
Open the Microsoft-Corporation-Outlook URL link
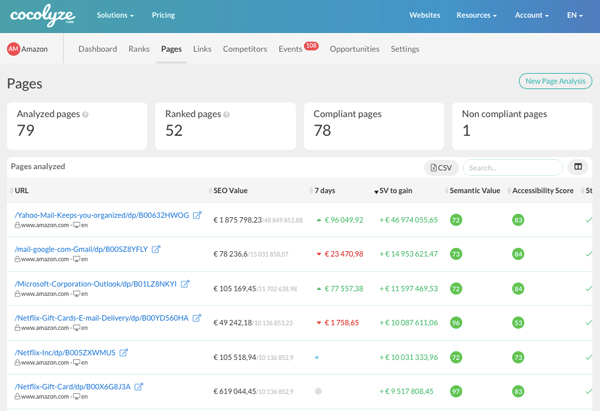point(96,284)
